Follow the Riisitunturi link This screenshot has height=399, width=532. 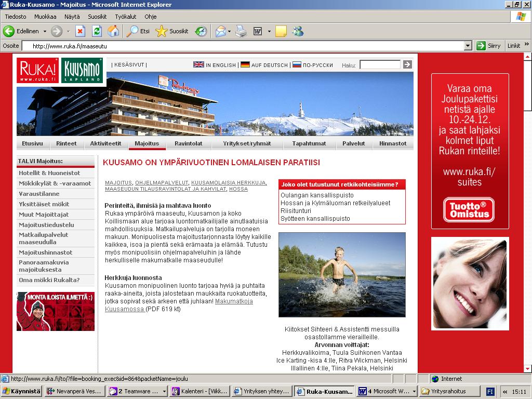(x=296, y=211)
